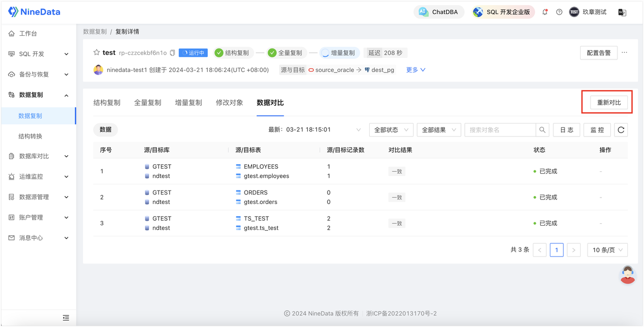The image size is (644, 327).
Task: Select page 1 in pagination
Action: [x=556, y=249]
